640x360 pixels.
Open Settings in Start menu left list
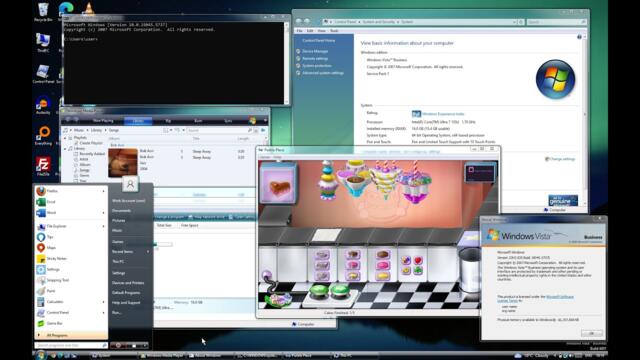coord(70,269)
